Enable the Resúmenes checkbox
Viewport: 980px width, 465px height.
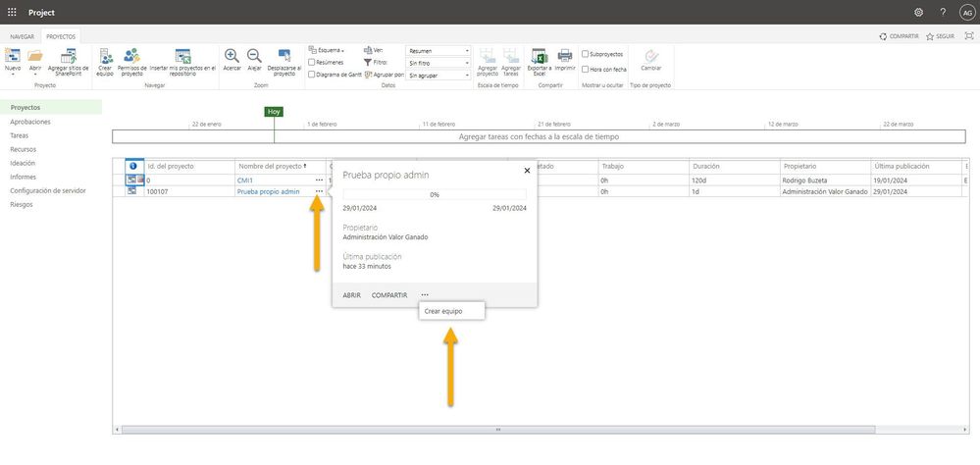pyautogui.click(x=311, y=63)
